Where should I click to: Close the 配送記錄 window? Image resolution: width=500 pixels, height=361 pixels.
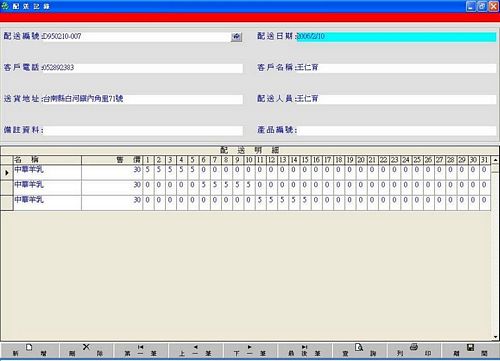click(x=493, y=6)
